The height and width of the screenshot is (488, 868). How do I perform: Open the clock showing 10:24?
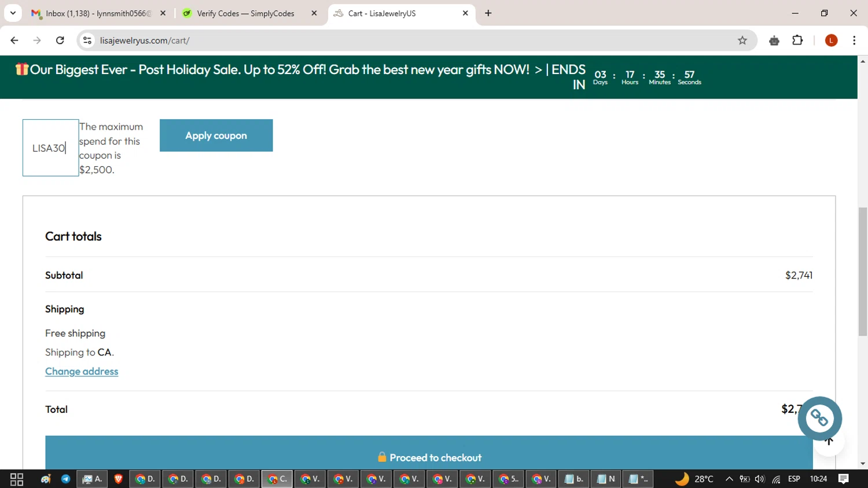[818, 479]
